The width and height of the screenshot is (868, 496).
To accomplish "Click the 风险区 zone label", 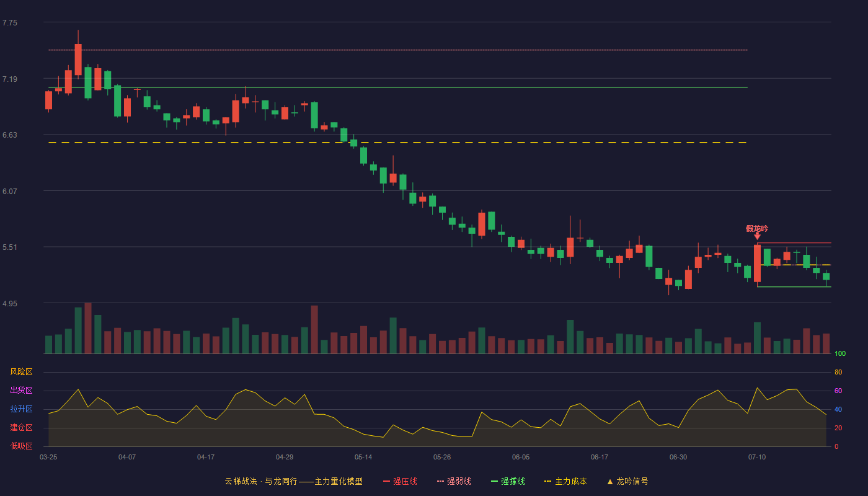I will pos(21,372).
